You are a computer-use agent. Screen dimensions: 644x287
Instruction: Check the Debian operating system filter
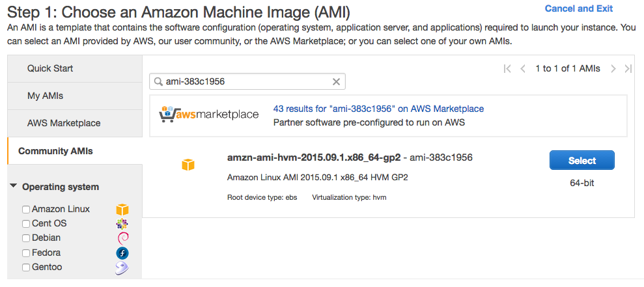point(26,238)
